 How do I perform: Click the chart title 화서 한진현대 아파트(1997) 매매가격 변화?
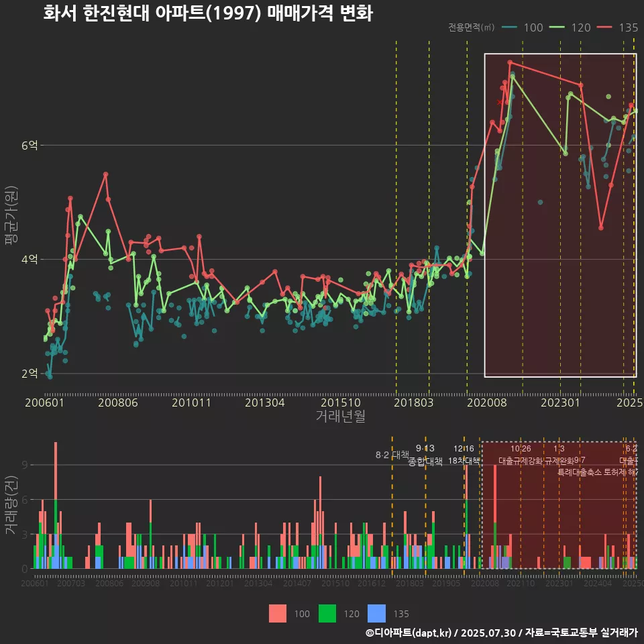(208, 13)
